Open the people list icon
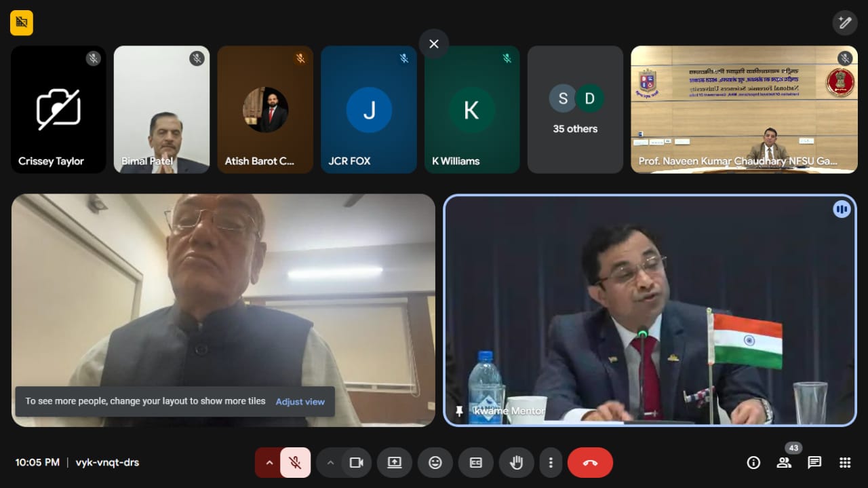 coord(784,463)
